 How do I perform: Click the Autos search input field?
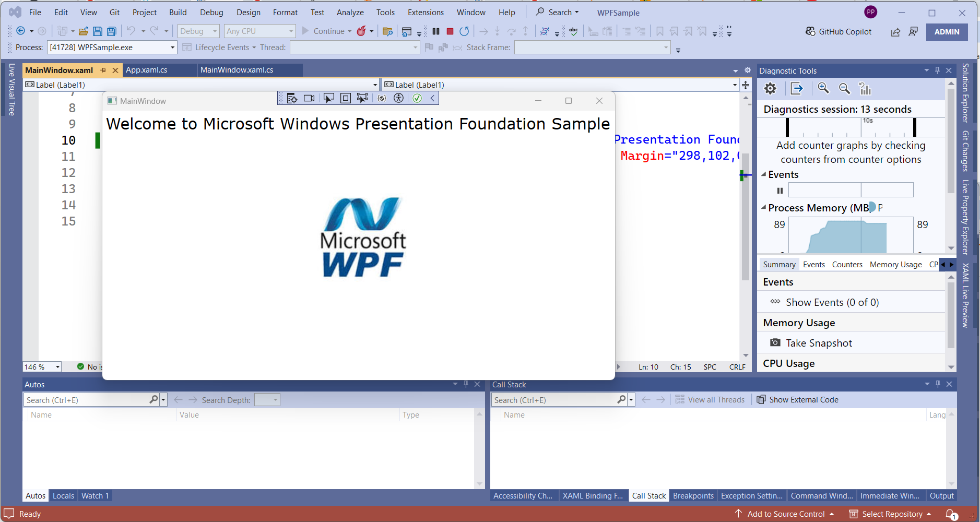tap(86, 400)
